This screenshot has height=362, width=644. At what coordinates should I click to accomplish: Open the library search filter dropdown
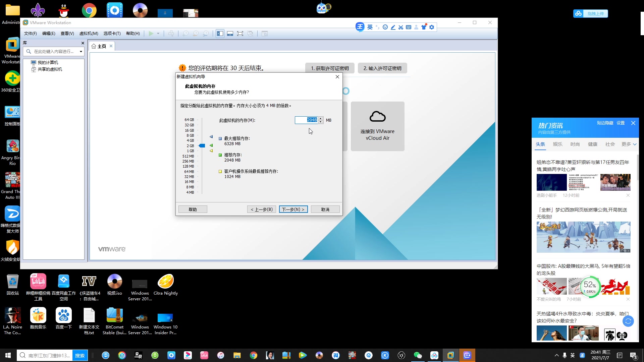(80, 51)
